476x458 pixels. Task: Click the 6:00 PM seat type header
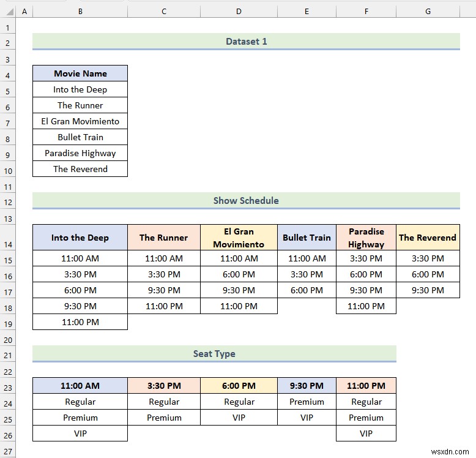click(239, 386)
